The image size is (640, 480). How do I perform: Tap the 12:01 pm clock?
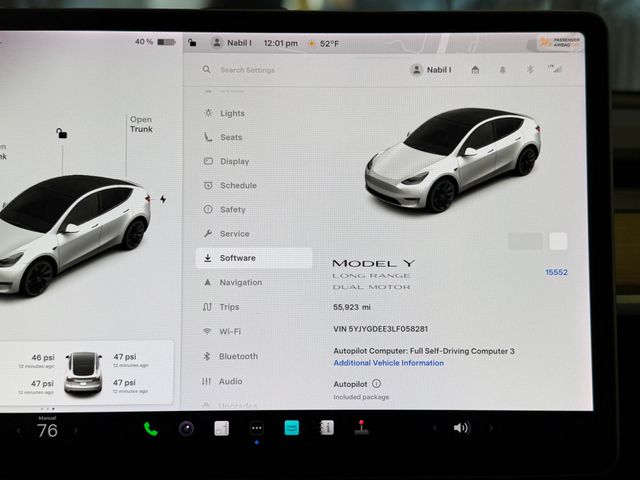point(280,43)
